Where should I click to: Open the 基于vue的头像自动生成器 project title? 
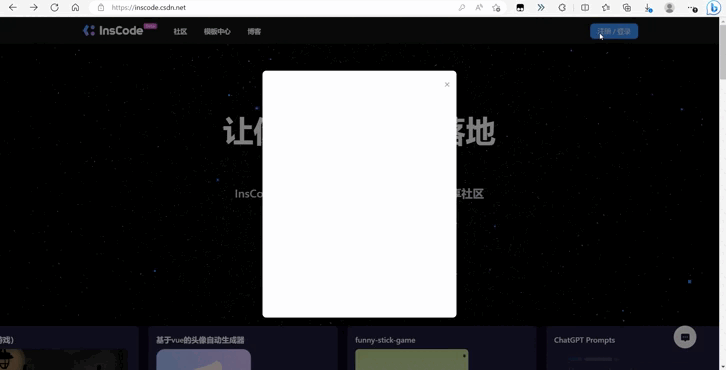[200, 340]
